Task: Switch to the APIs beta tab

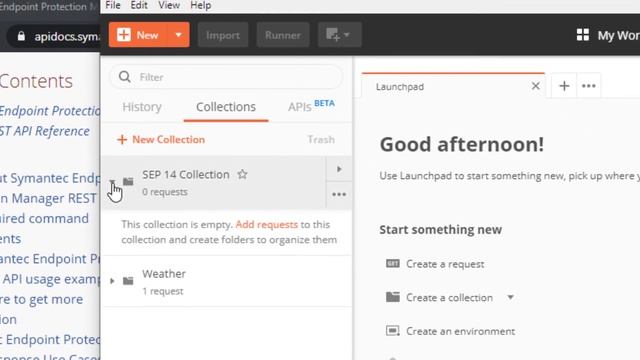Action: point(311,106)
